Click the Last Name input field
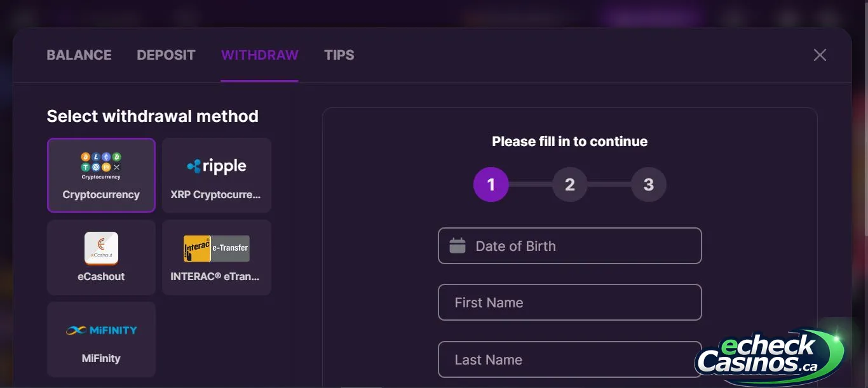 coord(569,359)
